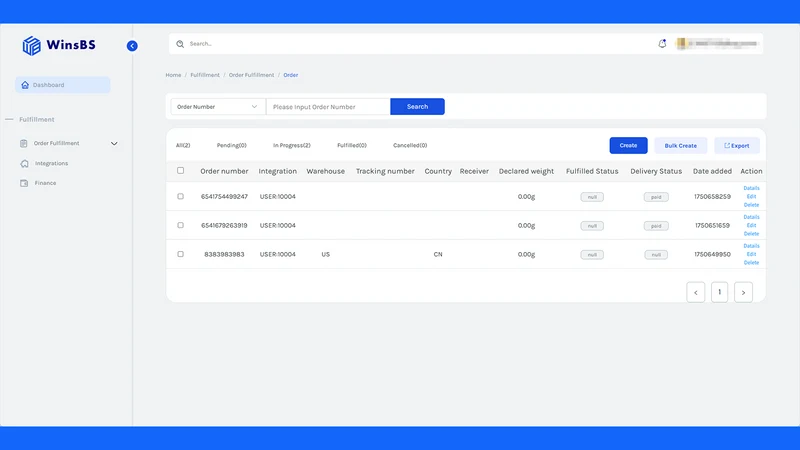
Task: Delete order 6541754499247
Action: tap(752, 205)
